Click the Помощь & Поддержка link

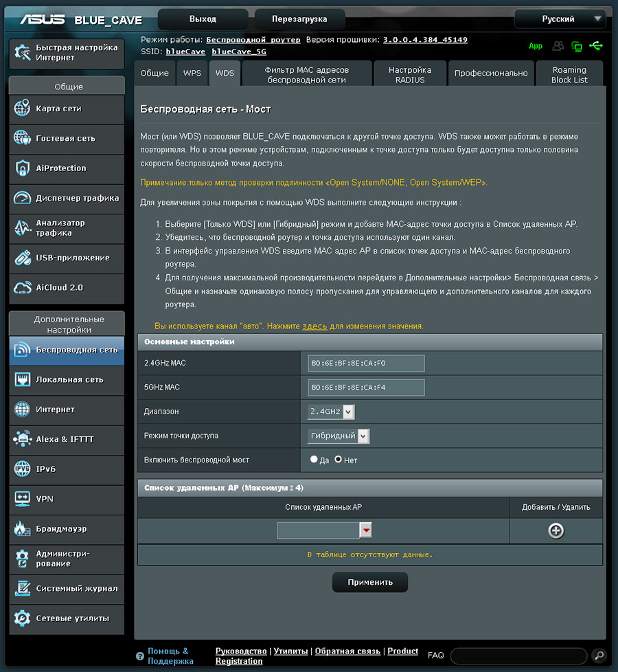[x=170, y=656]
